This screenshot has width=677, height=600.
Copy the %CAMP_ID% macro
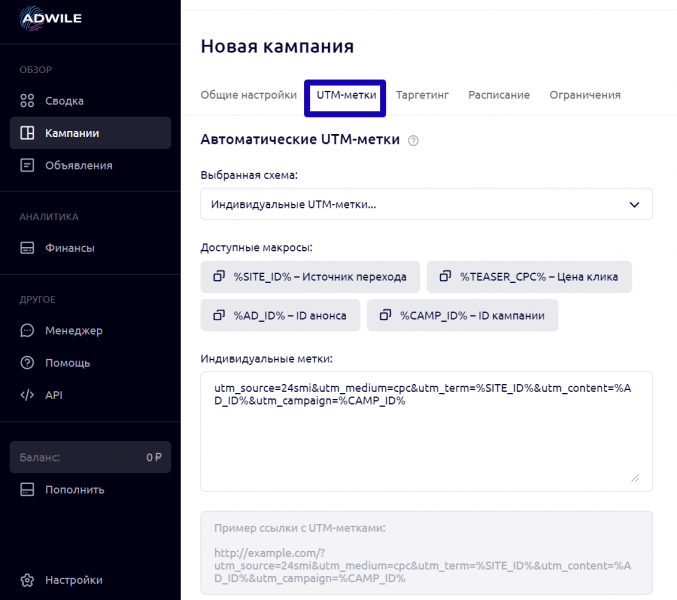click(462, 316)
